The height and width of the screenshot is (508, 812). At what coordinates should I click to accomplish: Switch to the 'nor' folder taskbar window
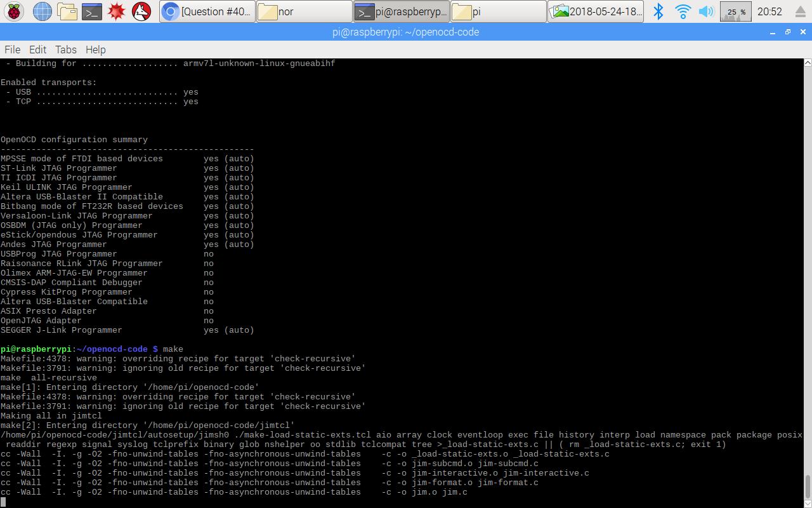[304, 11]
